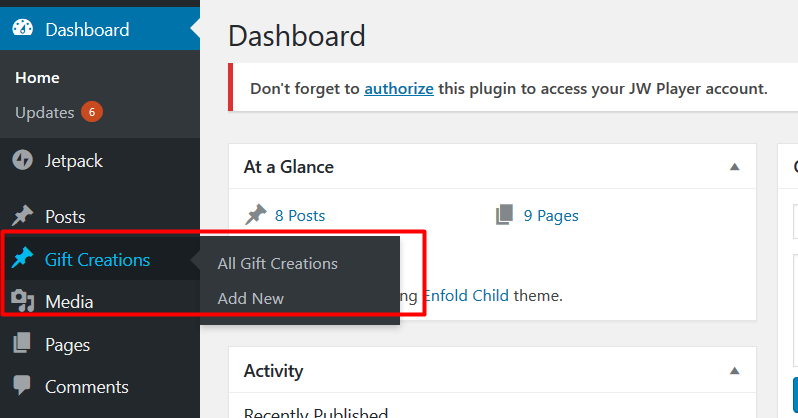Click the pin icon beside 8 Posts
Screen dimensions: 798x418
(256, 214)
